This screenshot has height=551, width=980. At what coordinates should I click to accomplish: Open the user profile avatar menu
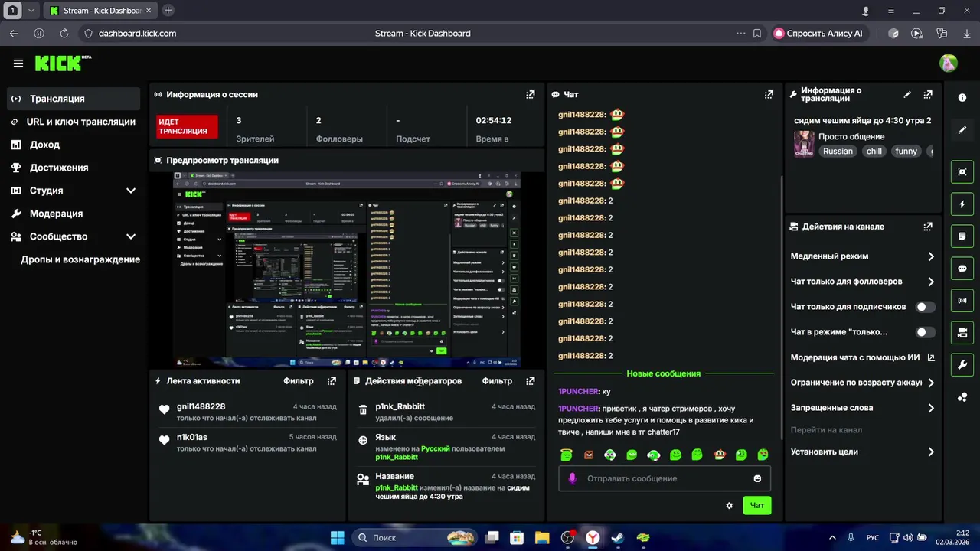[949, 64]
